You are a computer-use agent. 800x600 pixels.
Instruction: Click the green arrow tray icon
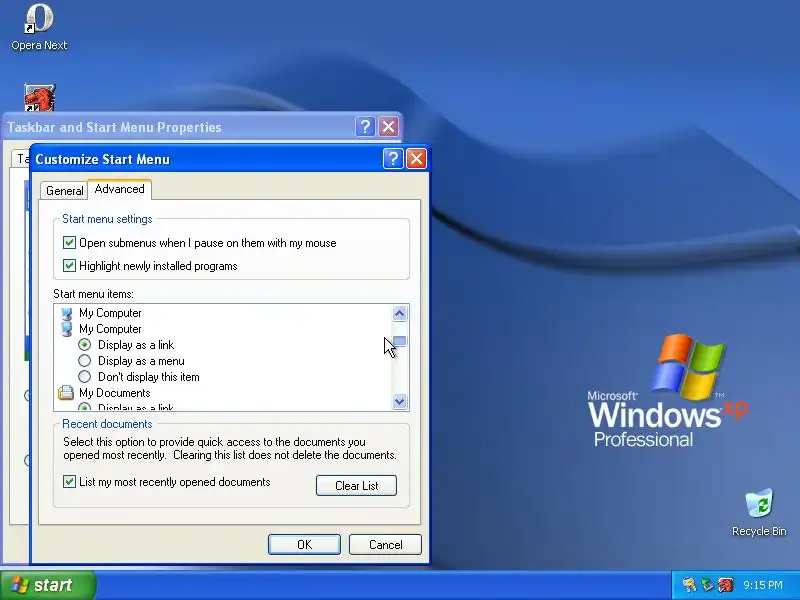[707, 585]
